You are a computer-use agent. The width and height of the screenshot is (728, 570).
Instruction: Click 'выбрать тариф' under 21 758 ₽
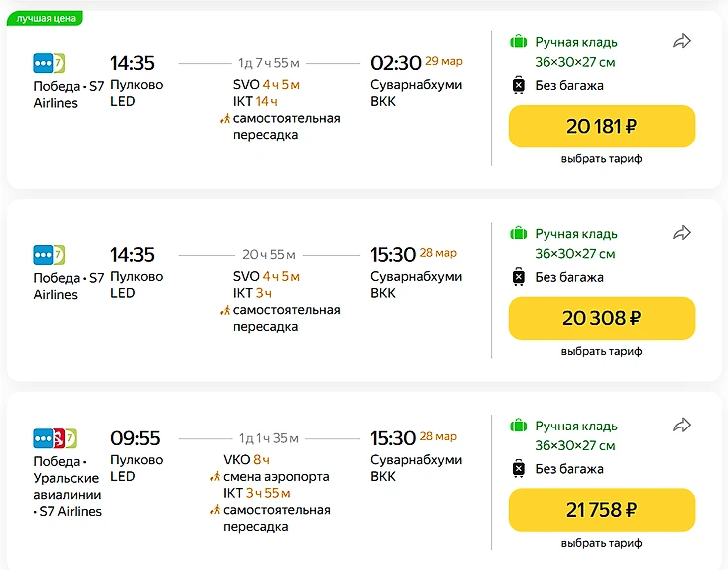pyautogui.click(x=601, y=543)
